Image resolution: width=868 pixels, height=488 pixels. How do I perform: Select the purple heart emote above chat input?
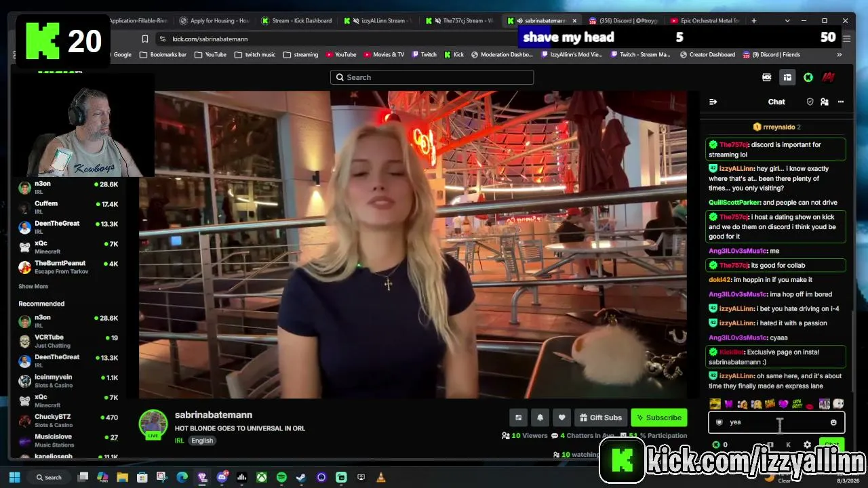click(784, 404)
